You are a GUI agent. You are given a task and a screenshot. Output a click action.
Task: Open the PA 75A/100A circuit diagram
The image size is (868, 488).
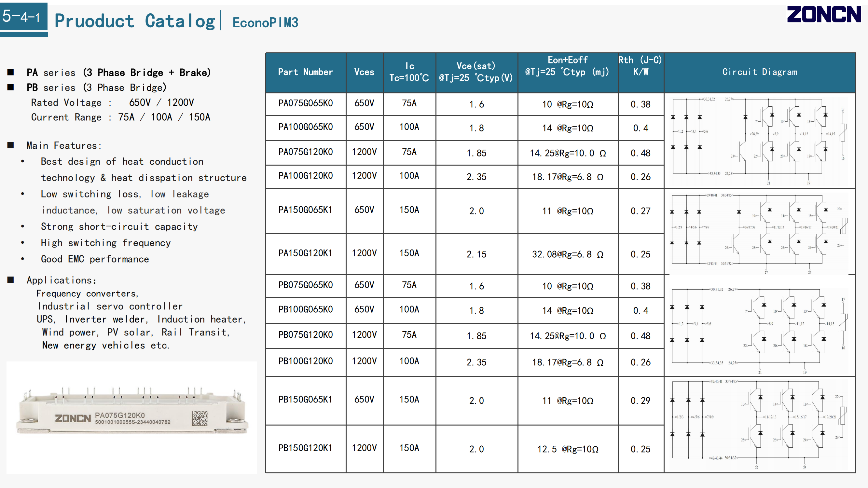coord(760,141)
